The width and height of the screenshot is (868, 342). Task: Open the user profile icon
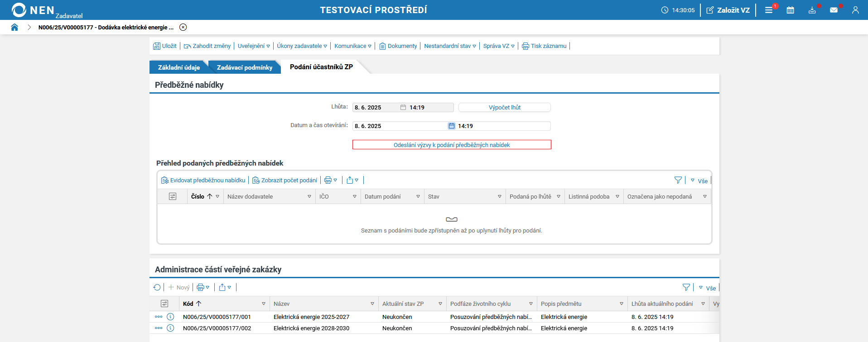point(855,10)
